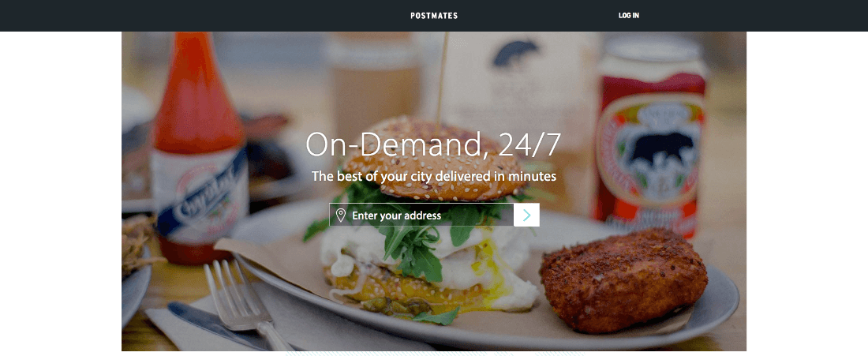Click the fried croquette on the plate
Image resolution: width=868 pixels, height=356 pixels.
[x=623, y=280]
